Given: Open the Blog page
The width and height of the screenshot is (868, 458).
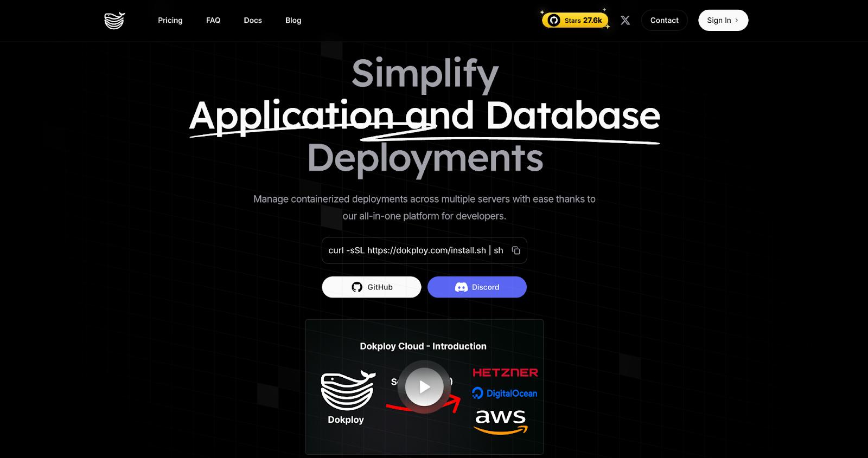Looking at the screenshot, I should (293, 20).
